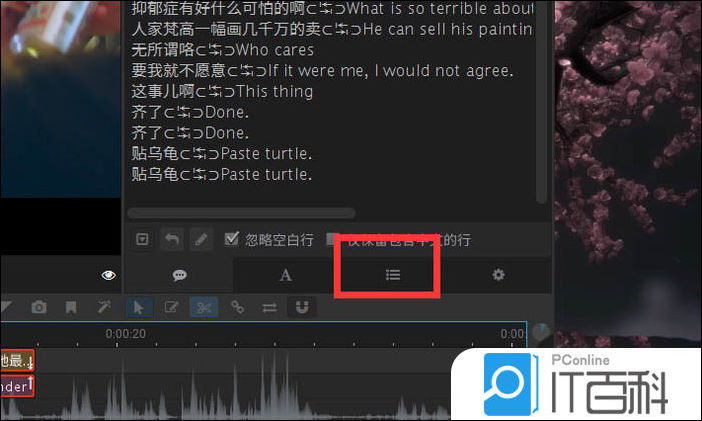Click the vertical scrollbar of subtitle text

click(x=541, y=102)
